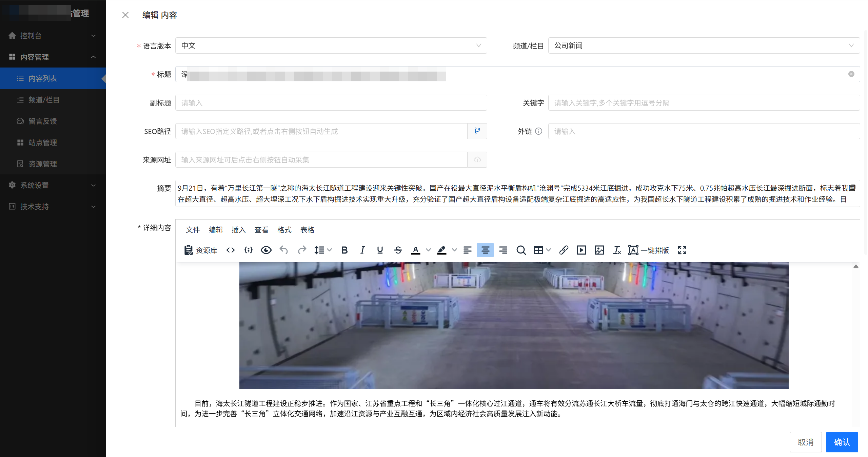Open the line height dropdown
Screen dimensions: 868x457
[x=323, y=250]
